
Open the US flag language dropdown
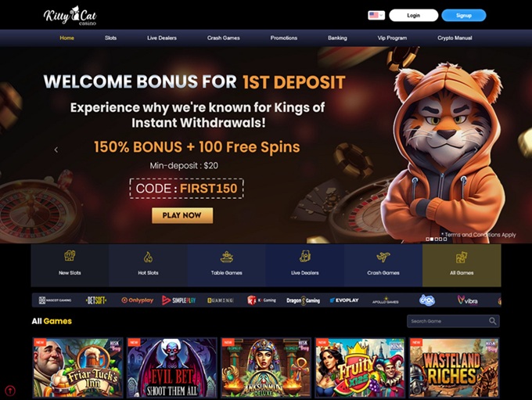coord(376,16)
